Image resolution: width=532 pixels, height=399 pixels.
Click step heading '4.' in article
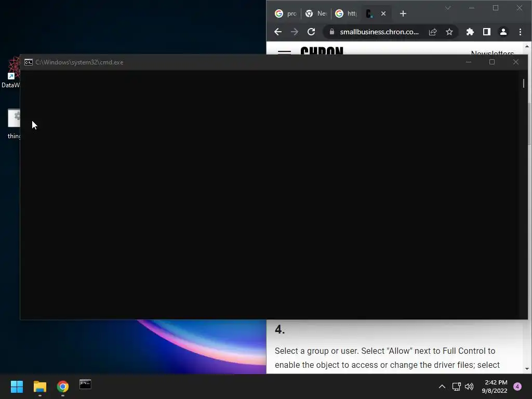[280, 329]
